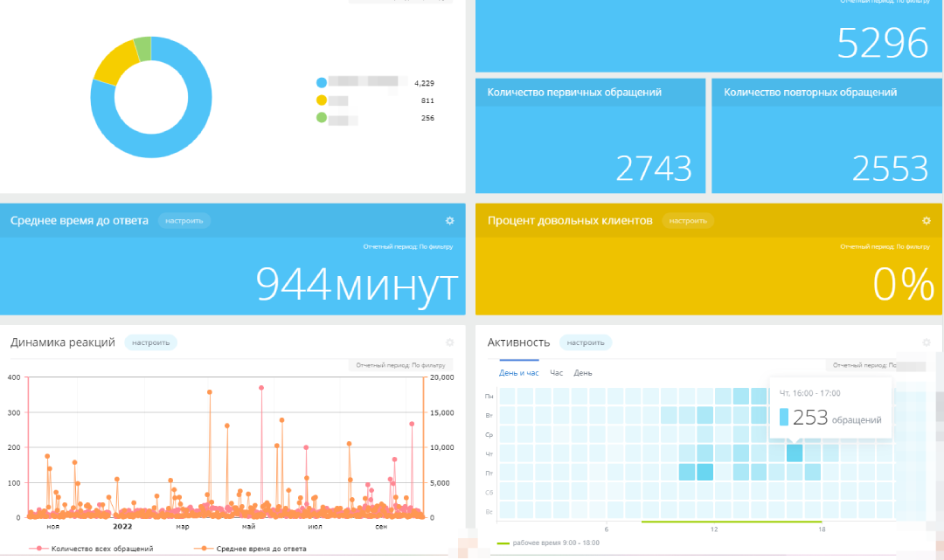The image size is (944, 560).
Task: Click the report period label in Динамика реакций
Action: coord(400,365)
